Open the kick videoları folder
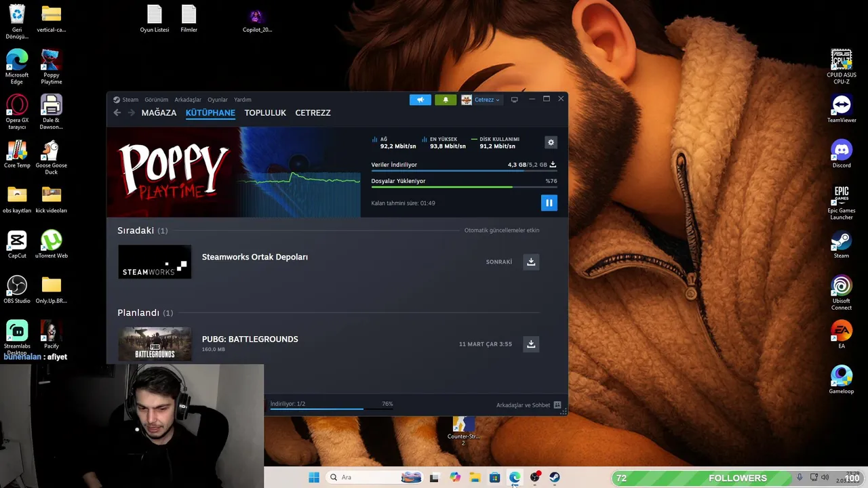This screenshot has width=868, height=488. tap(51, 199)
